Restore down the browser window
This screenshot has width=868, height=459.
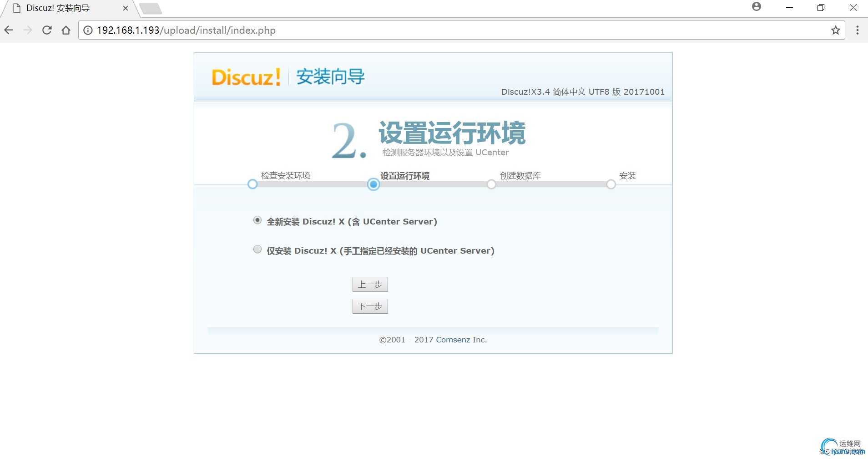[x=821, y=8]
